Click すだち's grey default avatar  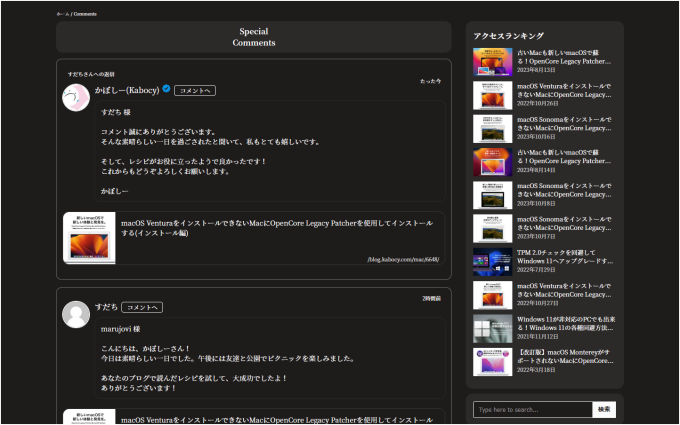click(x=76, y=314)
